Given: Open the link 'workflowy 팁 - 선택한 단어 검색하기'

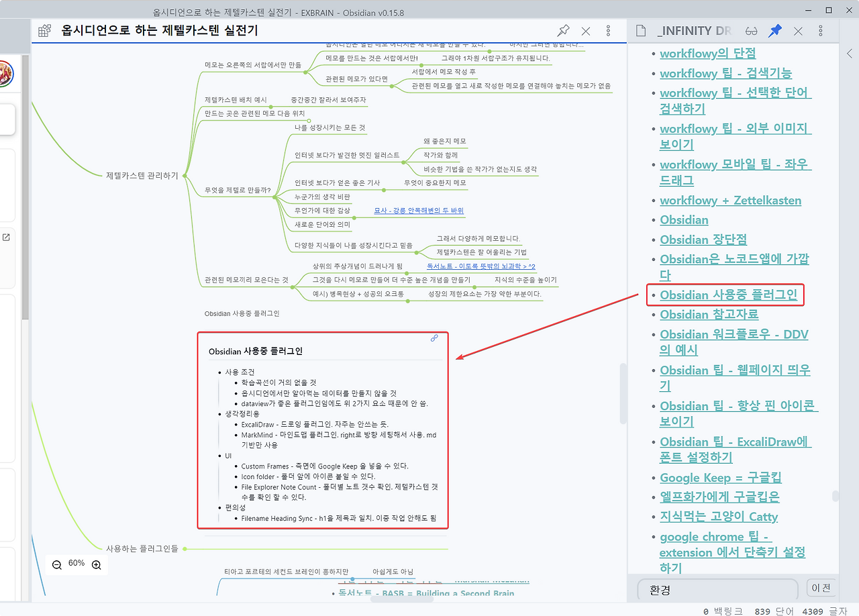Looking at the screenshot, I should pyautogui.click(x=736, y=101).
